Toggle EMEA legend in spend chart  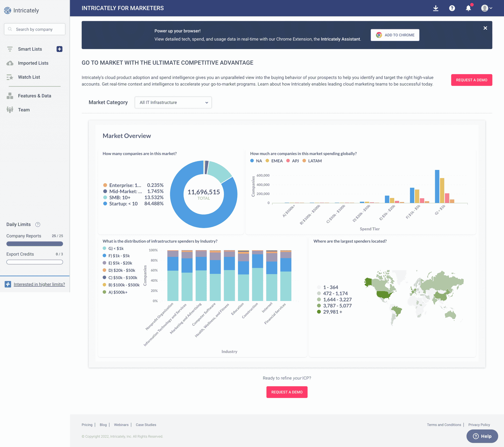(274, 161)
